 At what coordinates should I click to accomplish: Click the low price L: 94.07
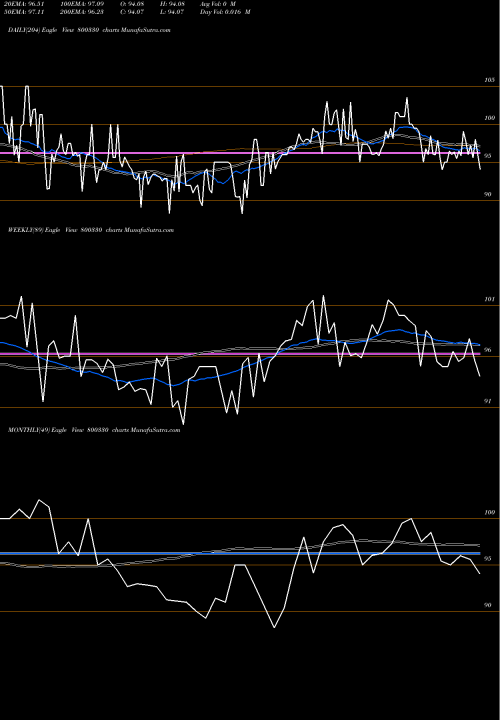click(172, 12)
